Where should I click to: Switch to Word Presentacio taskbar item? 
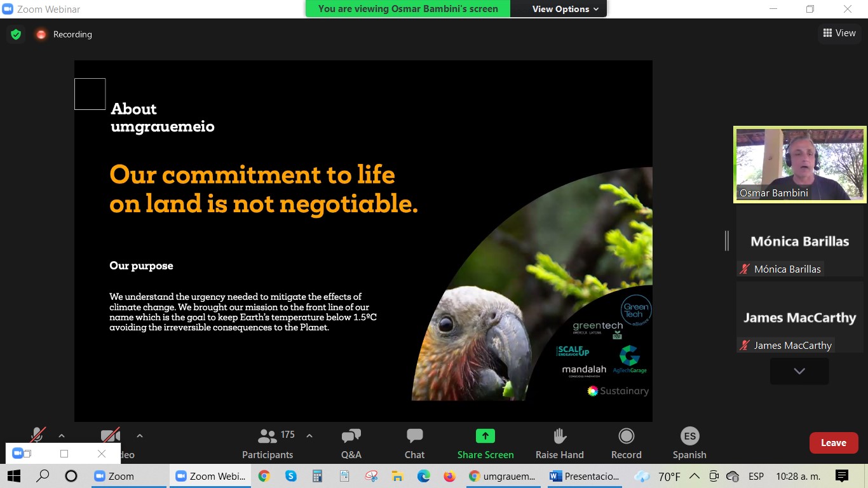pos(585,476)
